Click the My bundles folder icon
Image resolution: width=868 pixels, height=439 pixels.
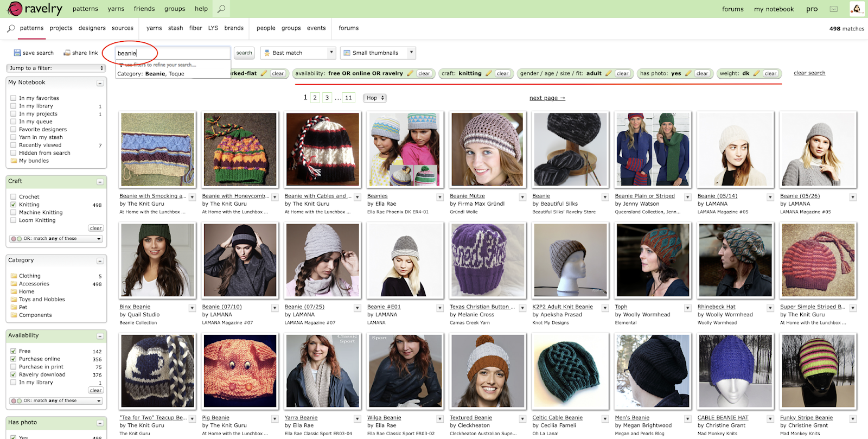(x=14, y=161)
